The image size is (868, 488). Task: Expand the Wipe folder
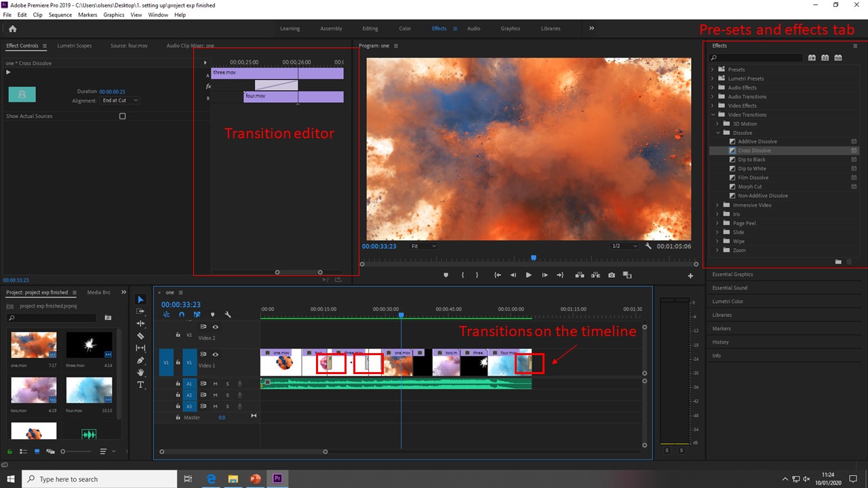[717, 241]
